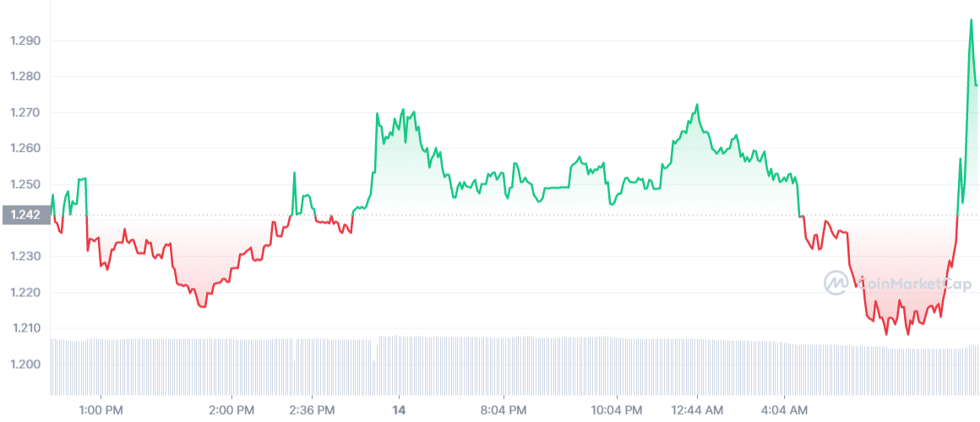Click the 1.220 price axis label
Image resolution: width=980 pixels, height=422 pixels.
tap(25, 292)
